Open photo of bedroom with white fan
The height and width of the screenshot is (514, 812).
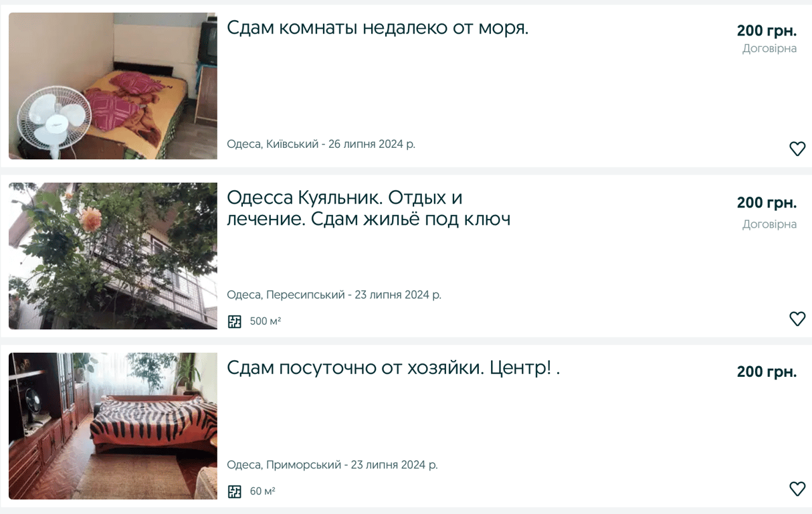click(113, 86)
